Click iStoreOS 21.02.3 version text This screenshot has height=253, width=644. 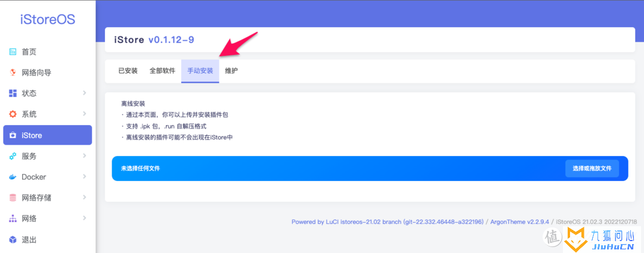[x=596, y=222]
